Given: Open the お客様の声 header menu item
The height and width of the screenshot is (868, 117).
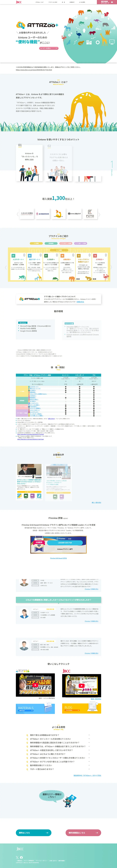Looking at the screenshot, I should tap(72, 2).
